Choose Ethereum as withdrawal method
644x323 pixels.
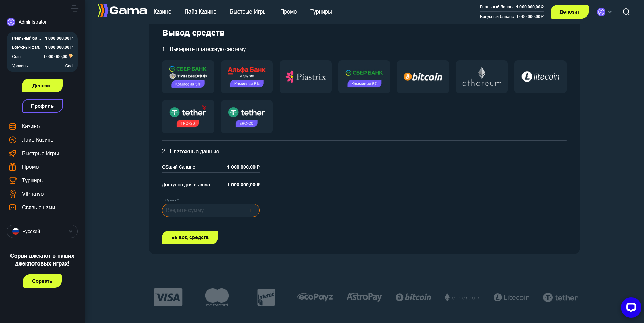[482, 77]
